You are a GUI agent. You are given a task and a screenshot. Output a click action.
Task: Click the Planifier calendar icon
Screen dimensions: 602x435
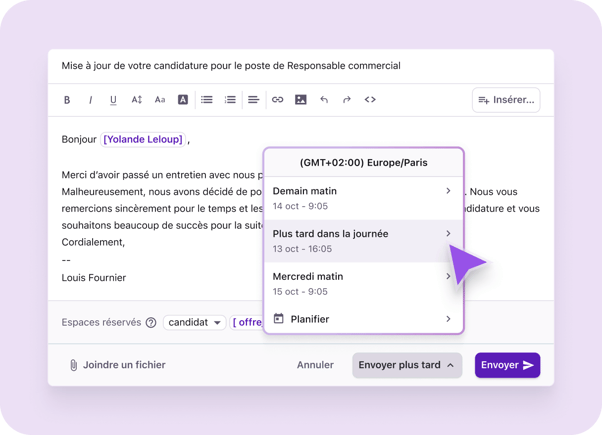point(278,319)
